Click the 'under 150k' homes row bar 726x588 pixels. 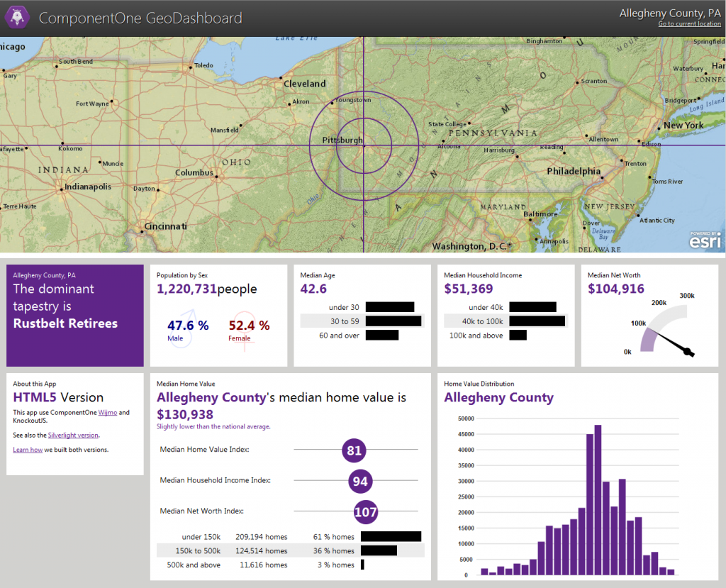(x=391, y=536)
